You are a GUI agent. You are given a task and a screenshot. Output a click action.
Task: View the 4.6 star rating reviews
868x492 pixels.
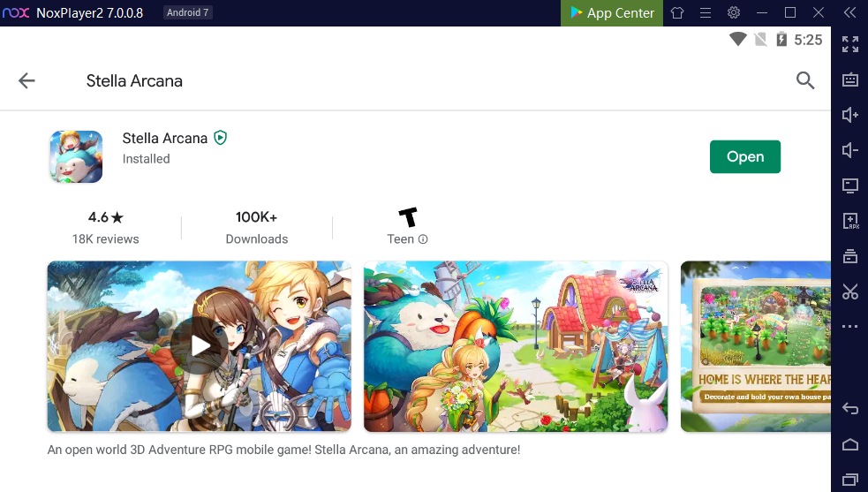coord(106,228)
